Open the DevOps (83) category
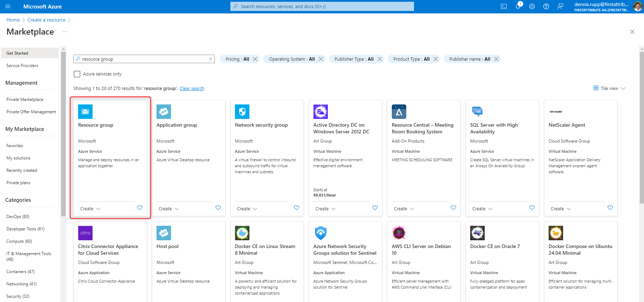Viewport: 644px width, 302px height. point(18,217)
